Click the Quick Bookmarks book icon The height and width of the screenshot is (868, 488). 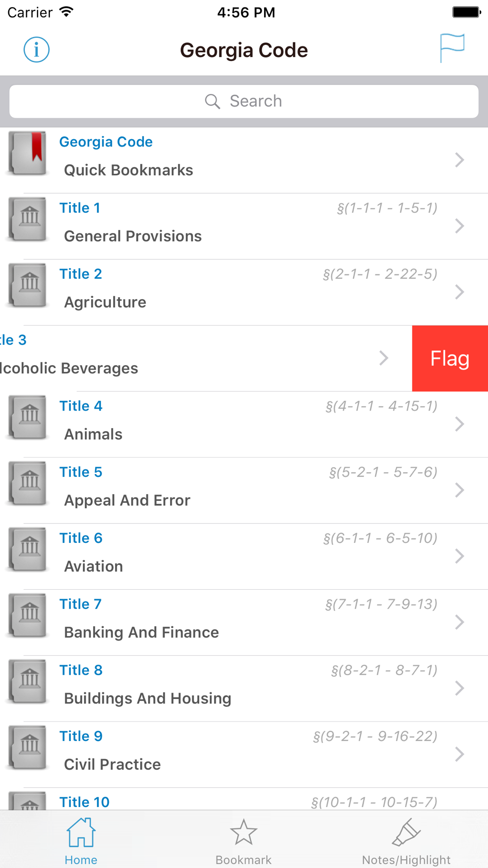coord(28,153)
